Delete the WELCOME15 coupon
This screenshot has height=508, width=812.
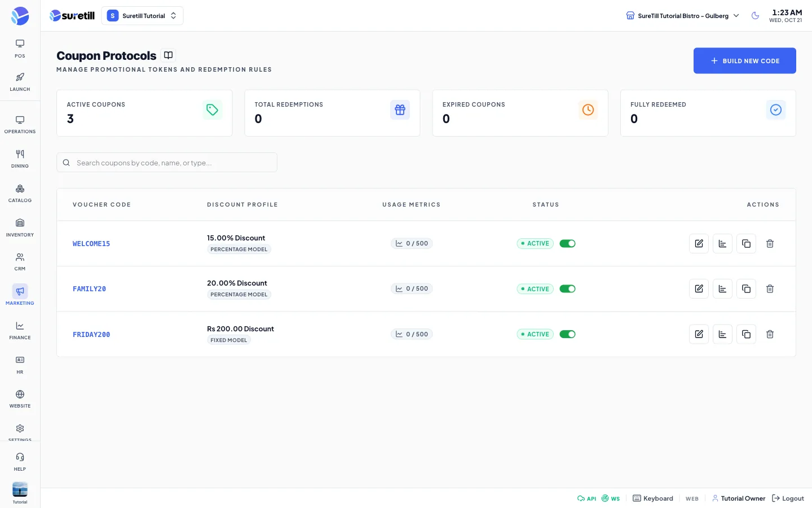click(x=770, y=243)
